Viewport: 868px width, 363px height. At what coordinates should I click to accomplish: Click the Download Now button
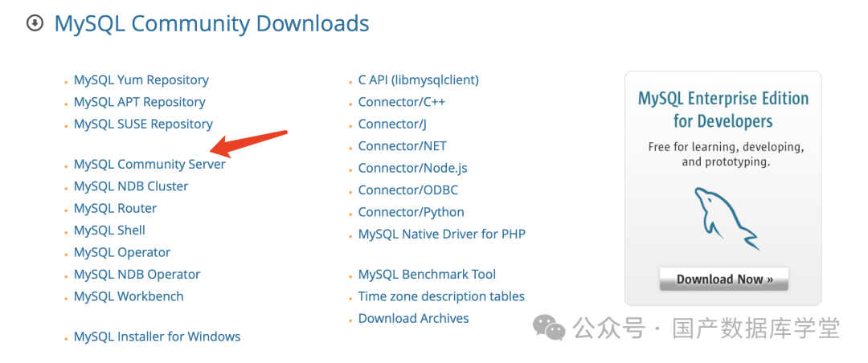click(724, 279)
